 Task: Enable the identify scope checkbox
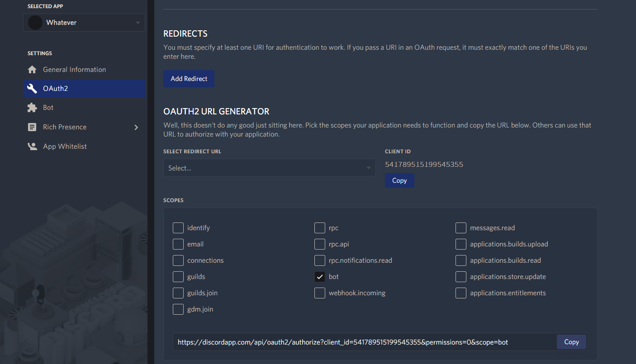click(x=178, y=228)
